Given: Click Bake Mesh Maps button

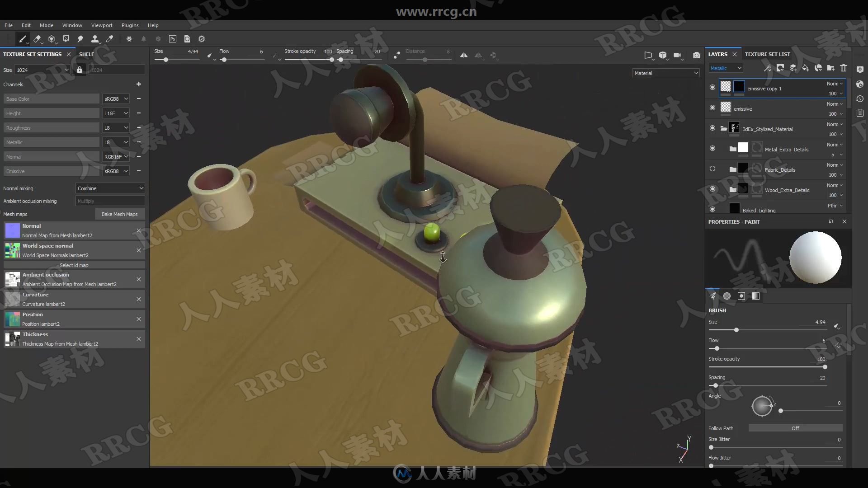Looking at the screenshot, I should (x=118, y=214).
